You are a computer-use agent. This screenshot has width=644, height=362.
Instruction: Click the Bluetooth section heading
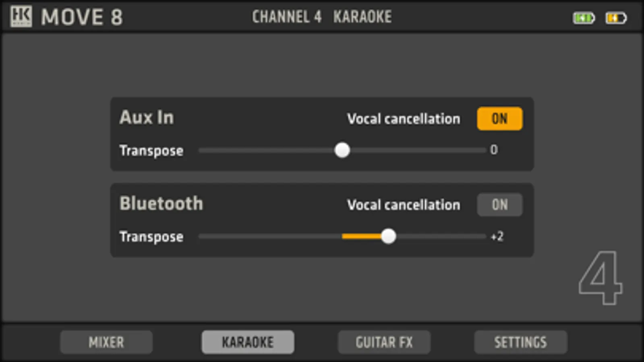(x=161, y=204)
